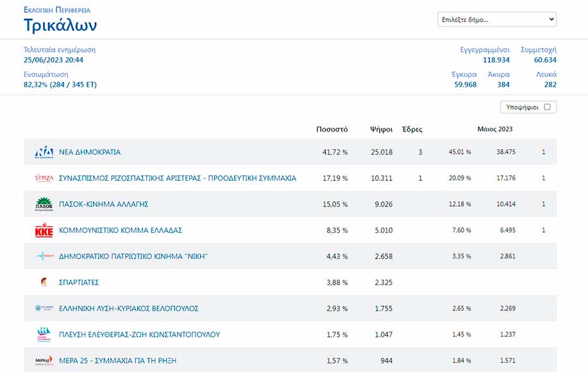
Task: Click the Elliniki Lysi party logo
Action: (44, 309)
